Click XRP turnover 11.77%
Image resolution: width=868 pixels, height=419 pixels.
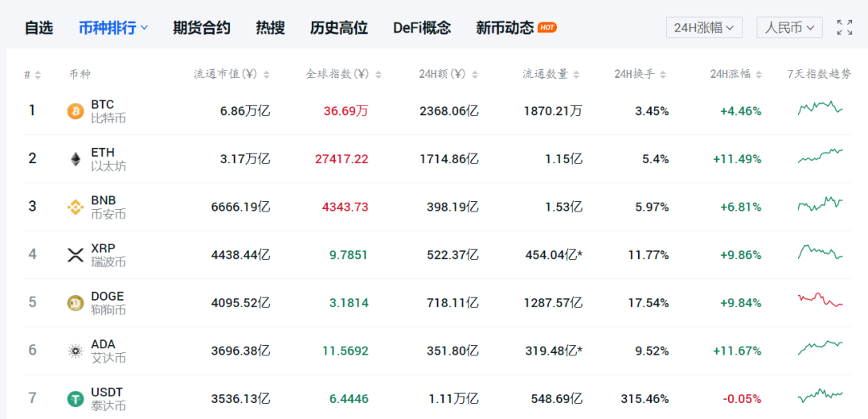pos(649,255)
